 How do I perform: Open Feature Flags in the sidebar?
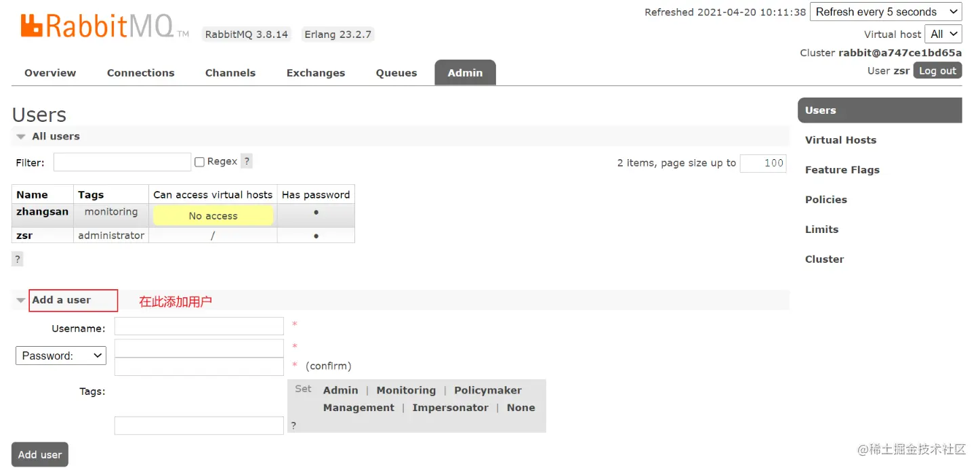(x=842, y=170)
